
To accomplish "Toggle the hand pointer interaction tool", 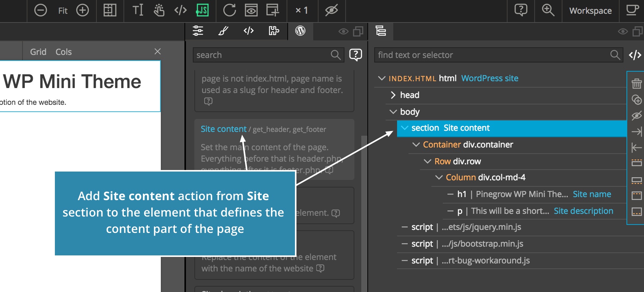I will coord(159,10).
